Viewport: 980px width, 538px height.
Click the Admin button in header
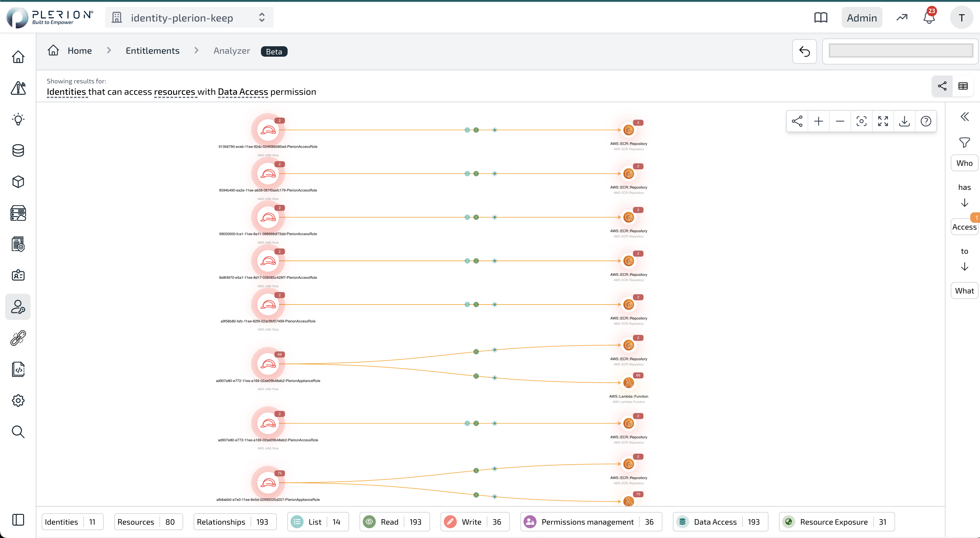coord(862,18)
